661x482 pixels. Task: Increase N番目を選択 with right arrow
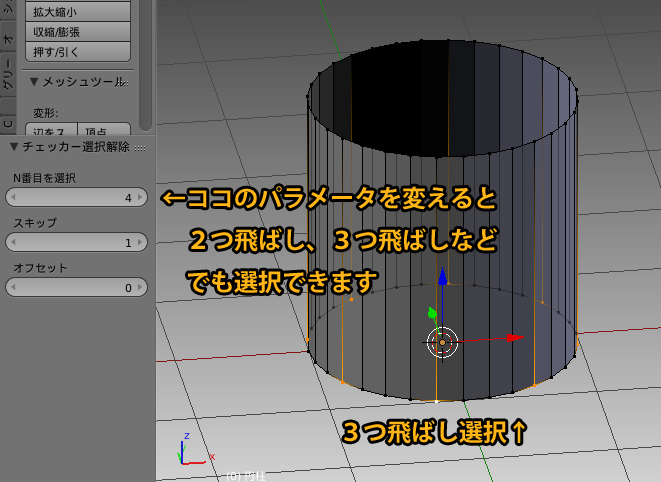pyautogui.click(x=140, y=197)
